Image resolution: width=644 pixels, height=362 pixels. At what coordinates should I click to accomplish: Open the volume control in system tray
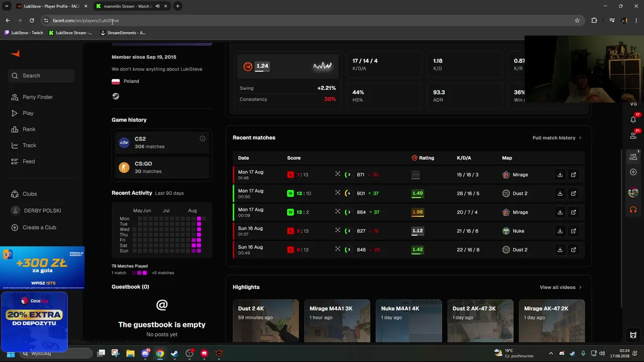602,353
